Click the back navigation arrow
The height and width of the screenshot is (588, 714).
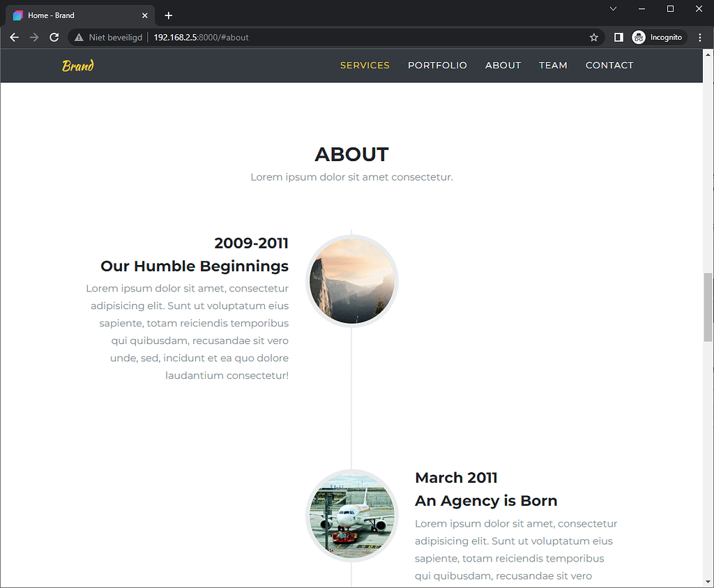click(14, 37)
